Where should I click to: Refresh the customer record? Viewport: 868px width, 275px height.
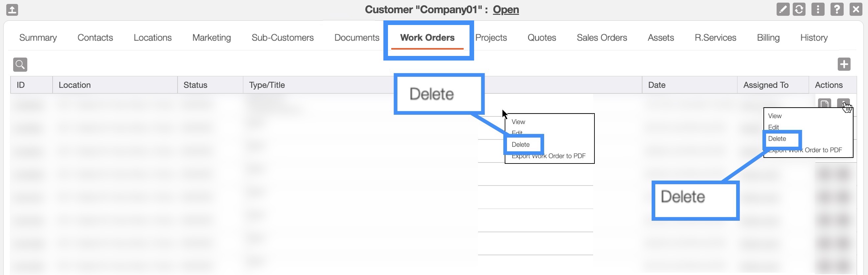coord(799,10)
